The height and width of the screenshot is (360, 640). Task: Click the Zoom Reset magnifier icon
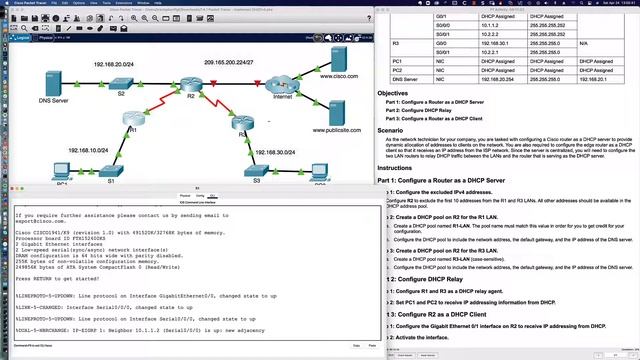click(145, 18)
